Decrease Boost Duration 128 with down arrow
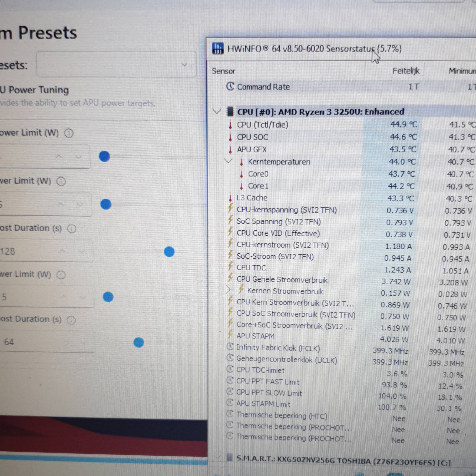 click(82, 251)
